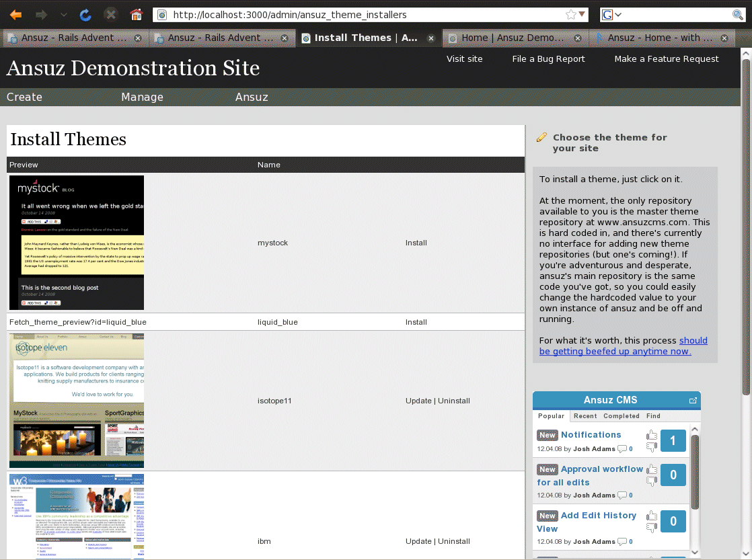
Task: Click the browser forward arrow button
Action: (x=42, y=15)
